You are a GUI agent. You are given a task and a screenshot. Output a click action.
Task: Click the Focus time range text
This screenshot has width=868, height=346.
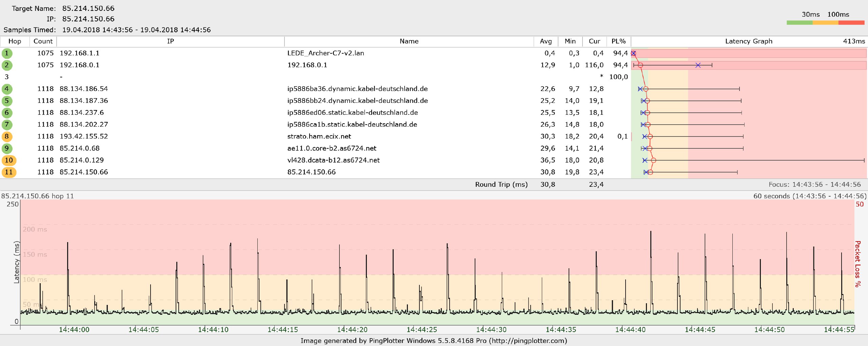pyautogui.click(x=814, y=184)
